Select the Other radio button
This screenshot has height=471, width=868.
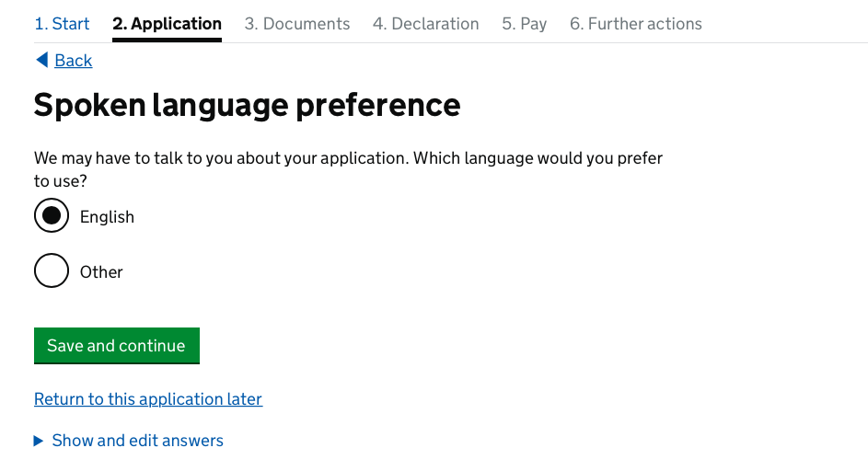pos(52,270)
